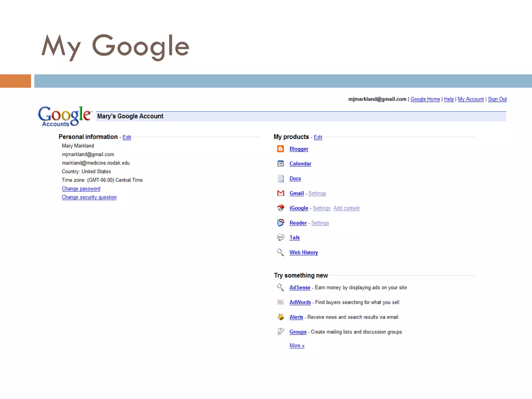Open My Account link
The width and height of the screenshot is (532, 399).
470,99
